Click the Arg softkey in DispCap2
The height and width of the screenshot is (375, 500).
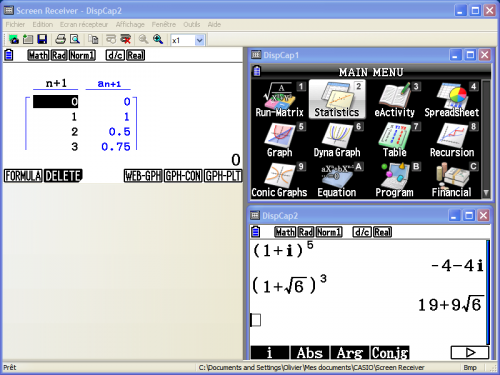[350, 353]
